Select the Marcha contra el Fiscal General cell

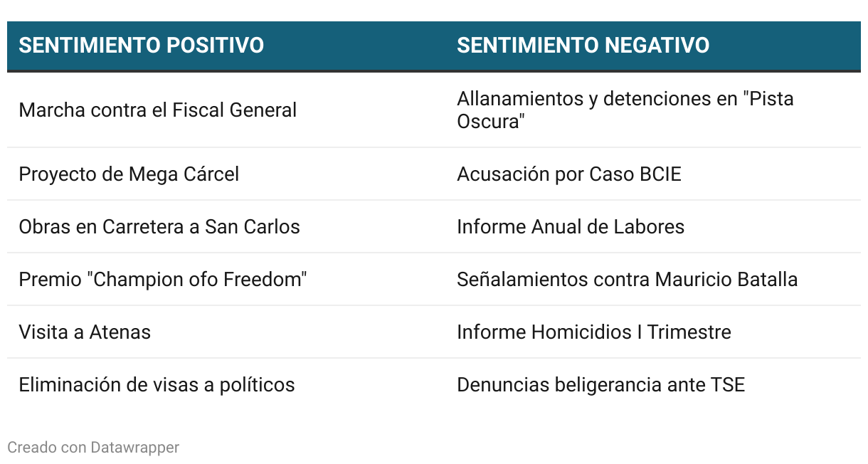point(158,110)
